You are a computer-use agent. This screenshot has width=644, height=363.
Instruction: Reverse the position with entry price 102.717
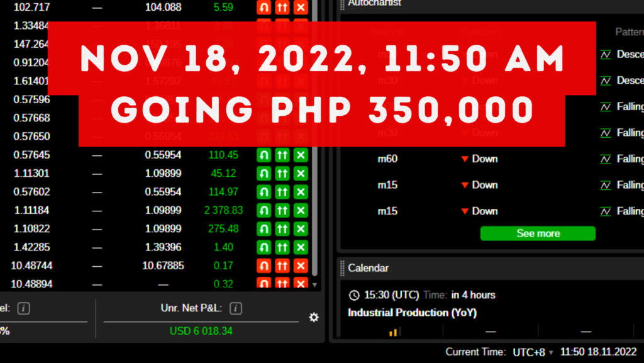[x=264, y=7]
